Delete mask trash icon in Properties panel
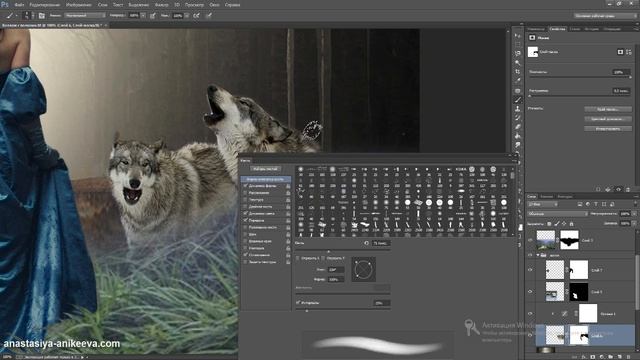640x360 pixels. coord(628,189)
